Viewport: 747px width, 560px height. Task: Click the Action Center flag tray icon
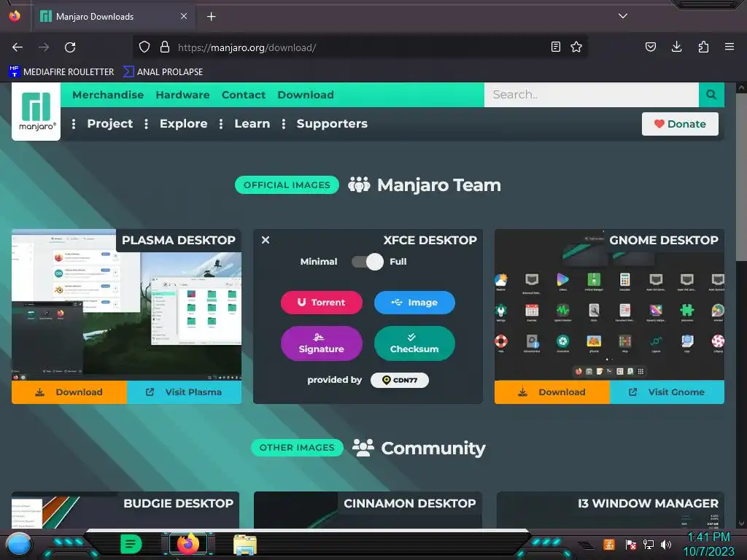[x=630, y=544]
